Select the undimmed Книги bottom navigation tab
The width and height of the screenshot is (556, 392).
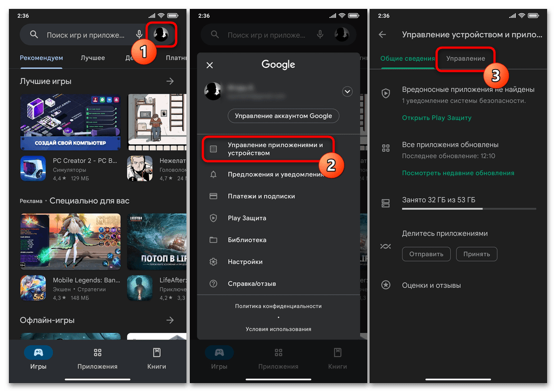(x=157, y=358)
